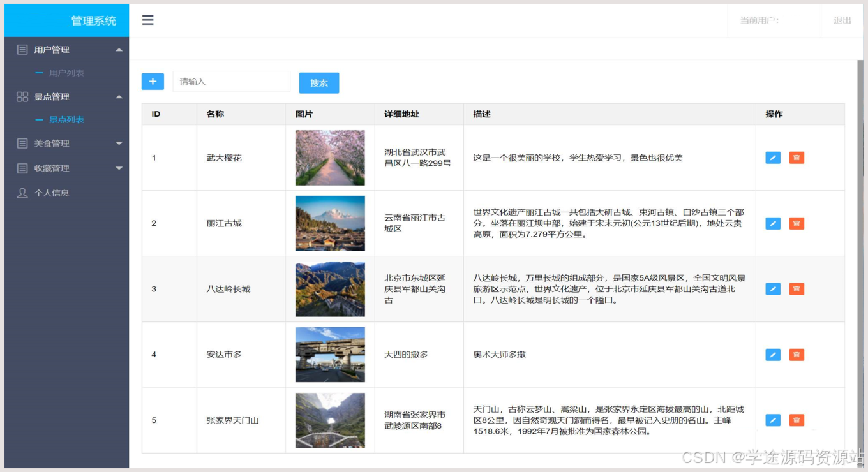Focus the 请输入 search input field
The height and width of the screenshot is (472, 868).
[x=232, y=82]
